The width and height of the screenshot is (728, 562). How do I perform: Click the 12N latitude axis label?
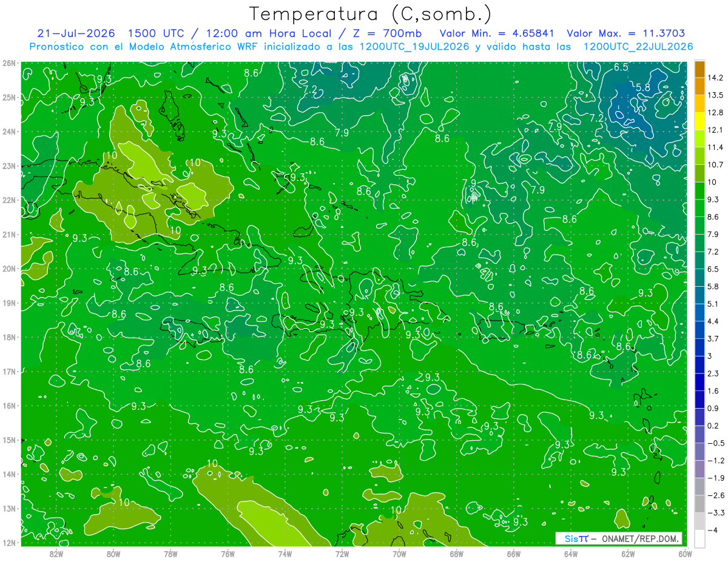(8, 543)
